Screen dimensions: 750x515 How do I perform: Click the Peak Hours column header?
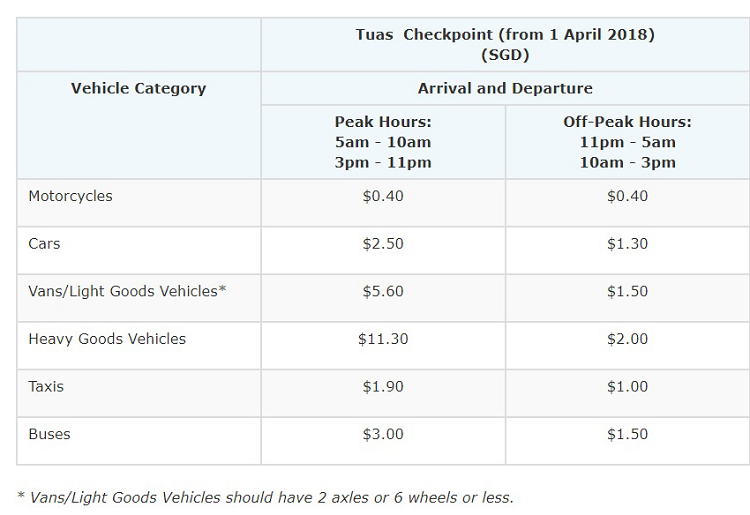[x=383, y=142]
